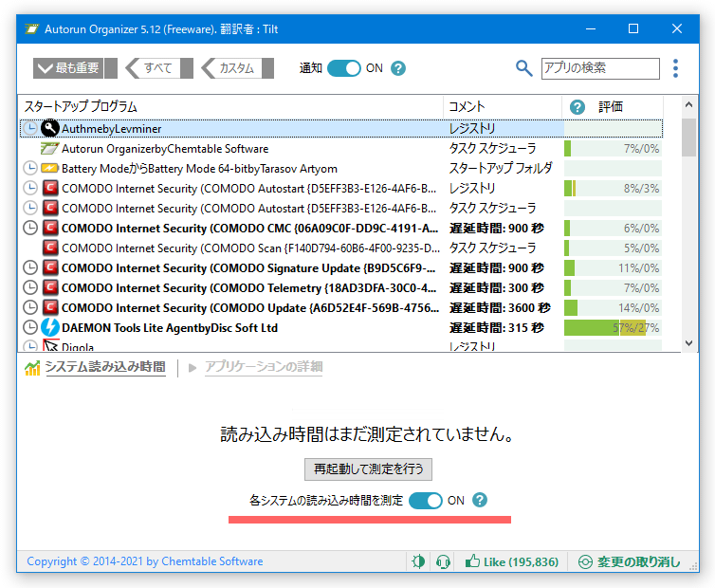This screenshot has height=588, width=715.
Task: Click COMODO Signature Update 11%/0% rating bar
Action: coord(613,267)
